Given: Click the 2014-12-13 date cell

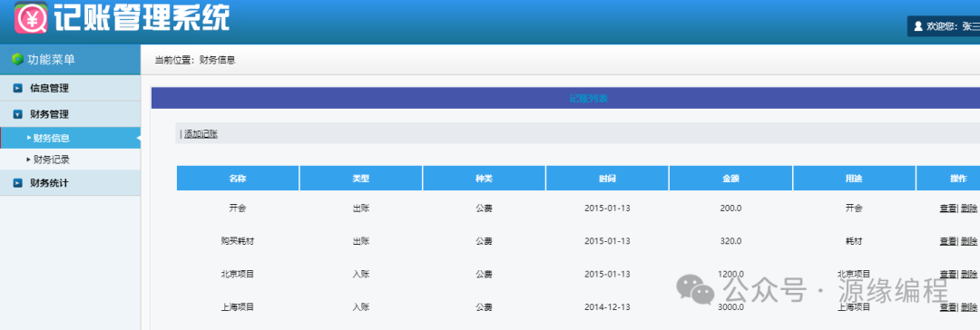Looking at the screenshot, I should [607, 306].
